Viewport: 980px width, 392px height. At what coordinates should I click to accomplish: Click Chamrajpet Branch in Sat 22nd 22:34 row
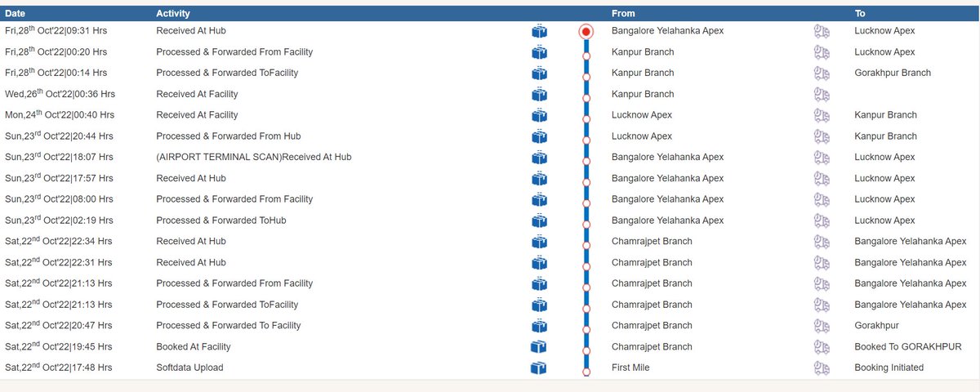point(652,242)
